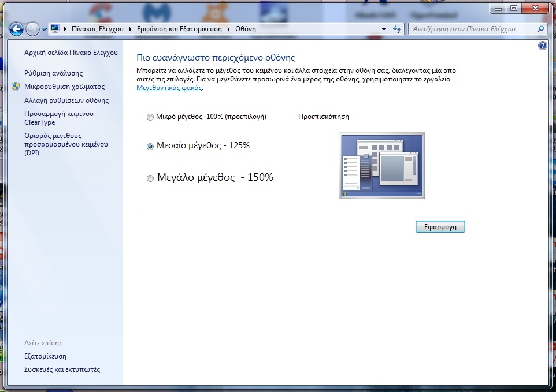Click the Εφαρμογή button
The width and height of the screenshot is (556, 392).
point(440,227)
